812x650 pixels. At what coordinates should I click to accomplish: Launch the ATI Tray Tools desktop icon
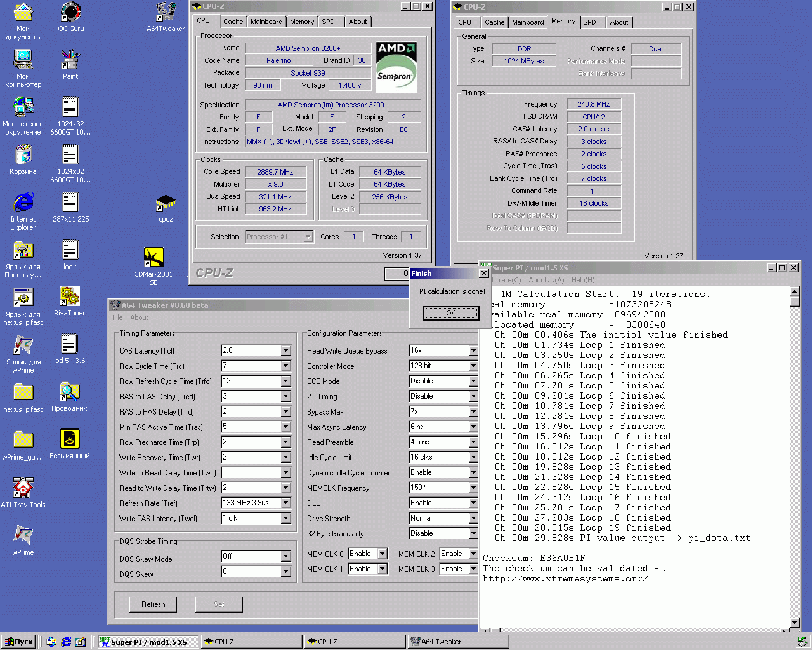pos(23,493)
